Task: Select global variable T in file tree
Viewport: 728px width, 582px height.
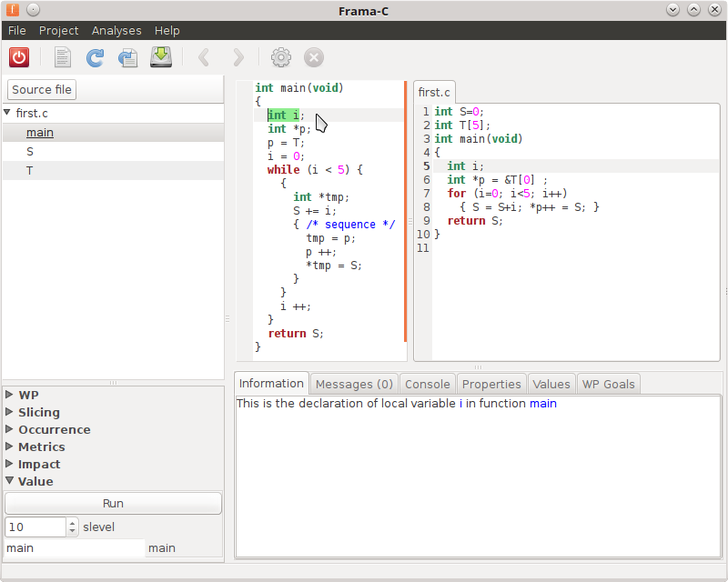Action: coord(30,171)
